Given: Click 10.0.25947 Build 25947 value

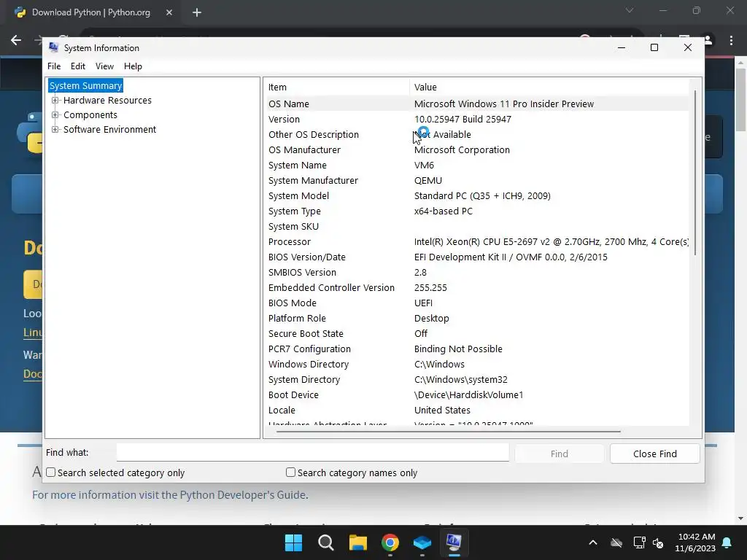Looking at the screenshot, I should tap(462, 119).
